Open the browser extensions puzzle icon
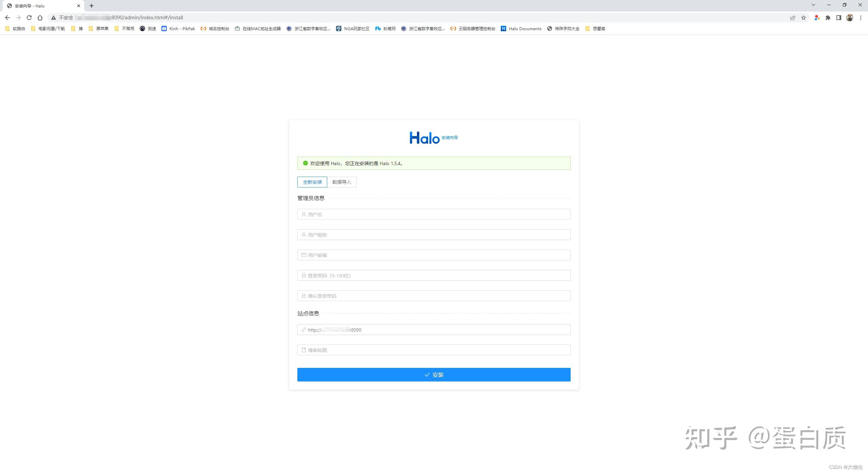 pos(827,17)
